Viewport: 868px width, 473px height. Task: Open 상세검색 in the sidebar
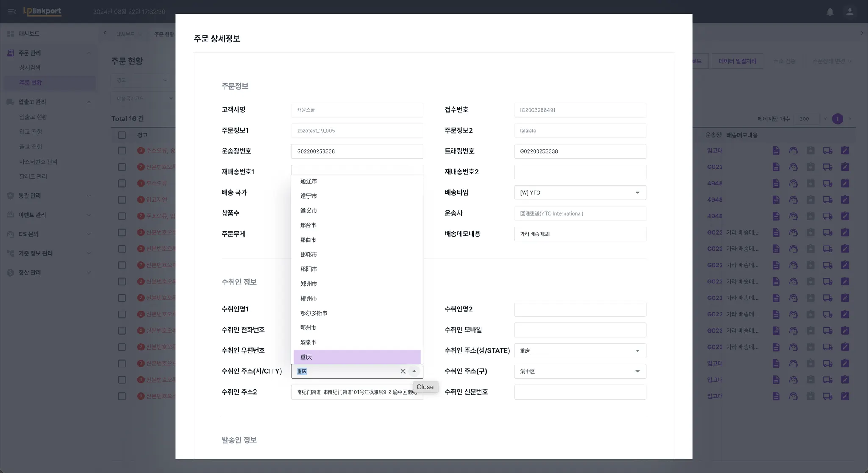[30, 67]
